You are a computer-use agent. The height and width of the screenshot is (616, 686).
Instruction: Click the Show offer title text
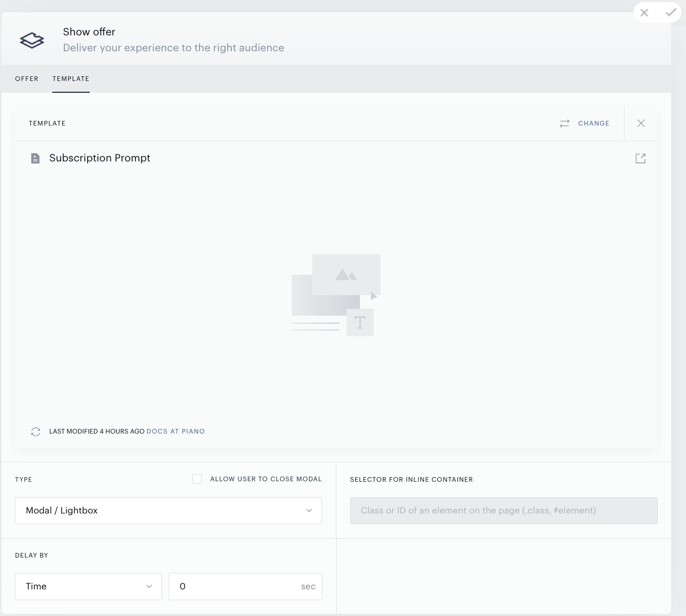[89, 32]
